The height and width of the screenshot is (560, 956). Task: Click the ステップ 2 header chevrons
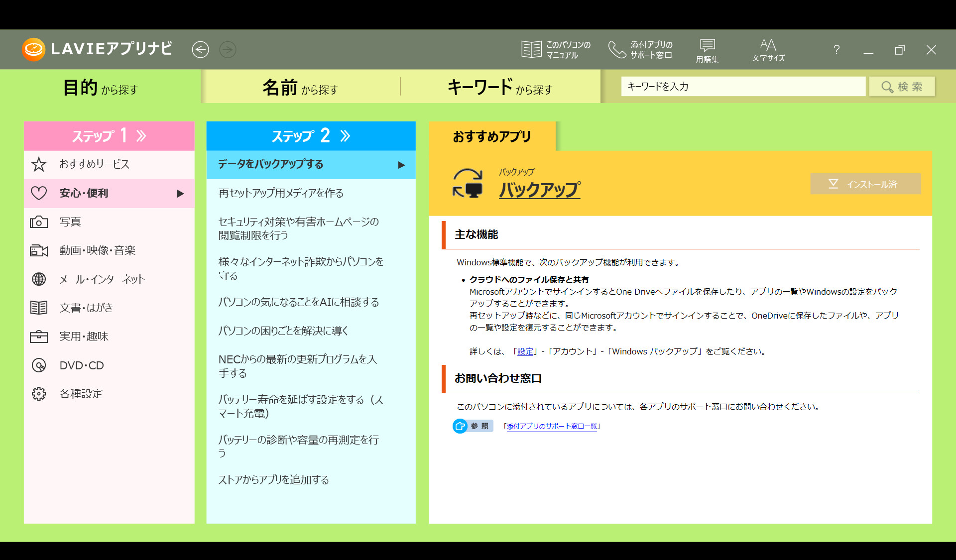[345, 136]
